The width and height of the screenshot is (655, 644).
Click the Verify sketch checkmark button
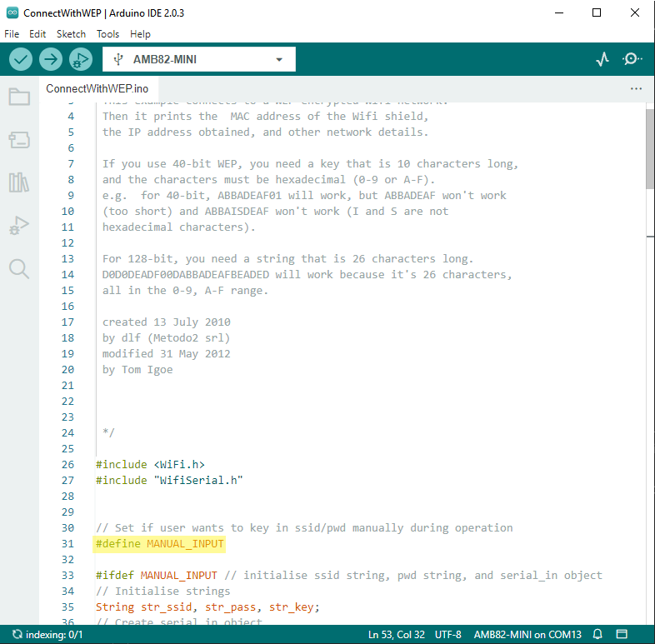(21, 59)
